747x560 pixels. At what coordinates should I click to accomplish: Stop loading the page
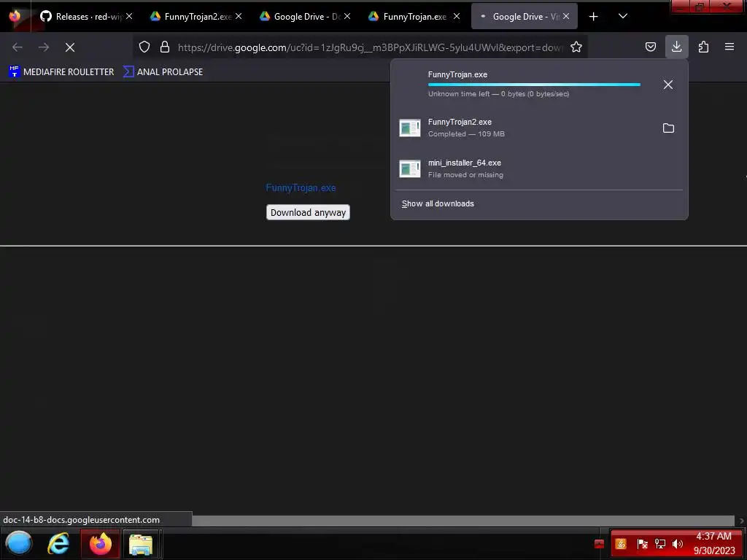pyautogui.click(x=70, y=47)
